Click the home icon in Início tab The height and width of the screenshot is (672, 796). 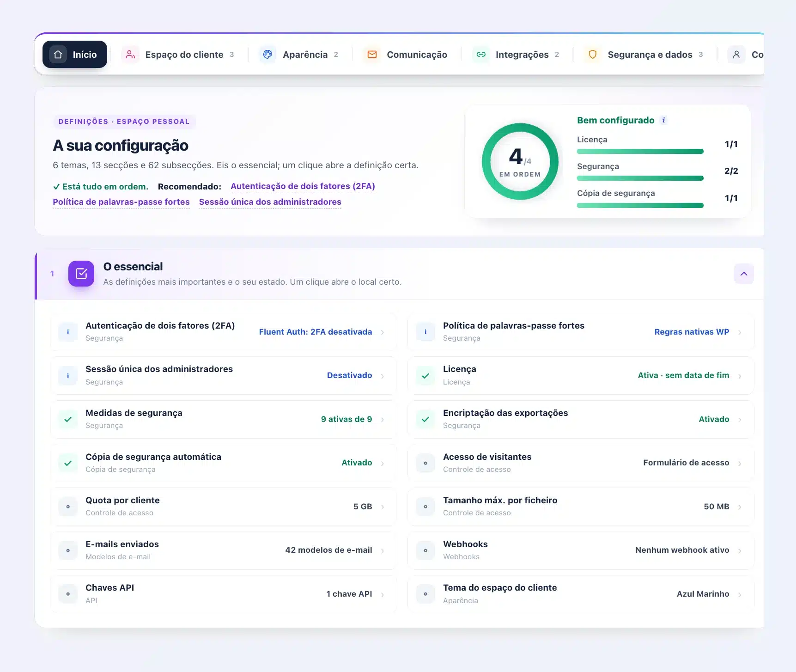(58, 55)
